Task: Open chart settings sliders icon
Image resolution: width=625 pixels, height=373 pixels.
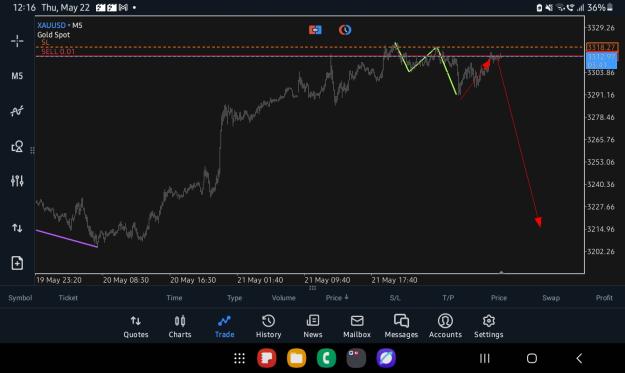Action: click(x=17, y=181)
